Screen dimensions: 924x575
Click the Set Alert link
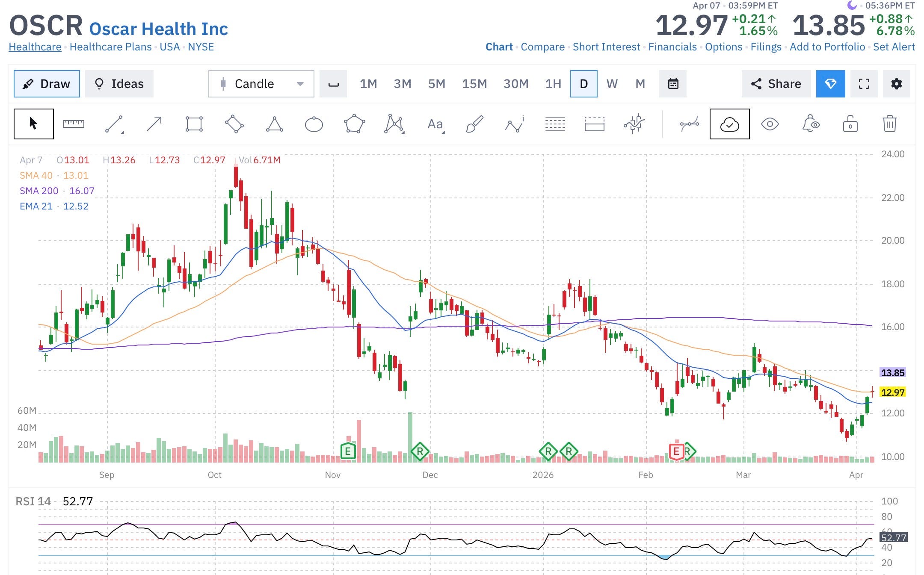pos(894,47)
